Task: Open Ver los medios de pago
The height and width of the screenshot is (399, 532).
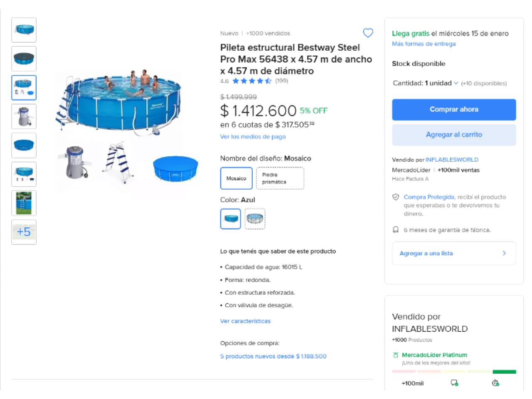Action: [253, 137]
